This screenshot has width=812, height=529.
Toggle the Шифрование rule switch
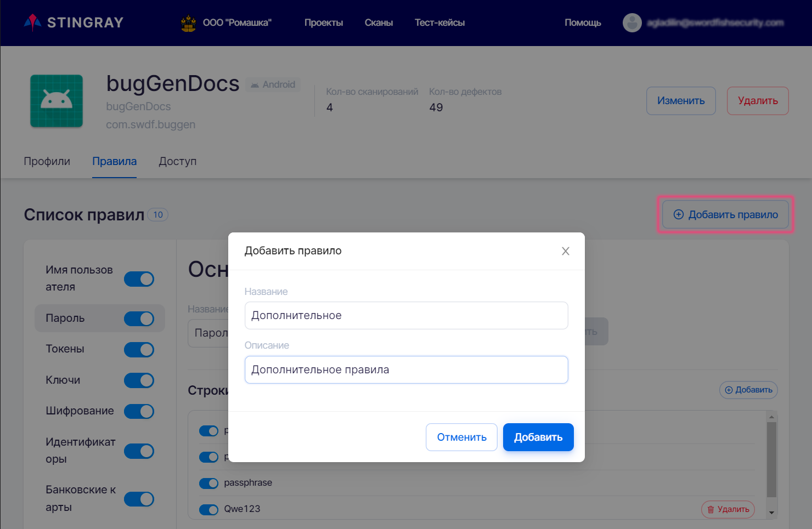(x=139, y=411)
